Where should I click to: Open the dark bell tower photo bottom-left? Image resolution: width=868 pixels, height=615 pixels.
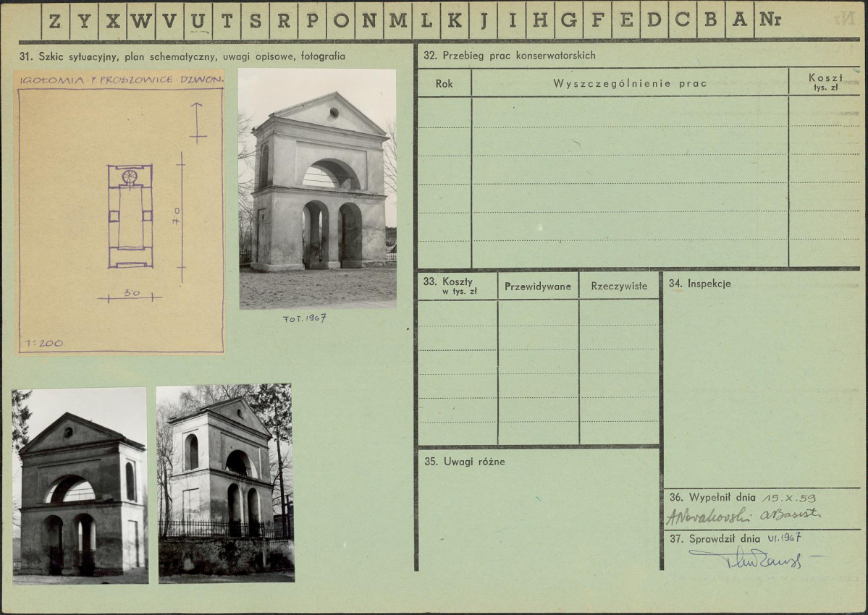click(80, 485)
